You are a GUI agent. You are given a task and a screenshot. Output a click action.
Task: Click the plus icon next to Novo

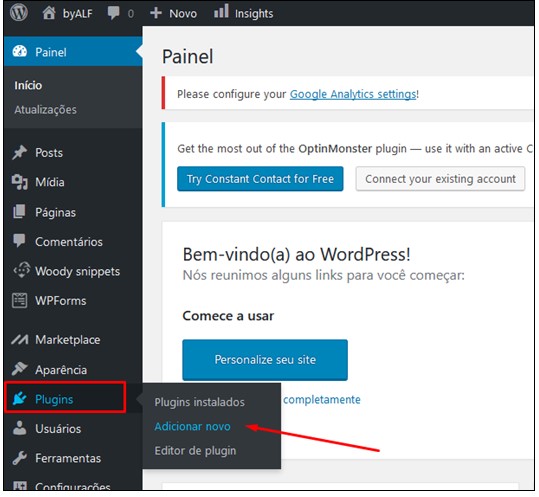[x=156, y=13]
